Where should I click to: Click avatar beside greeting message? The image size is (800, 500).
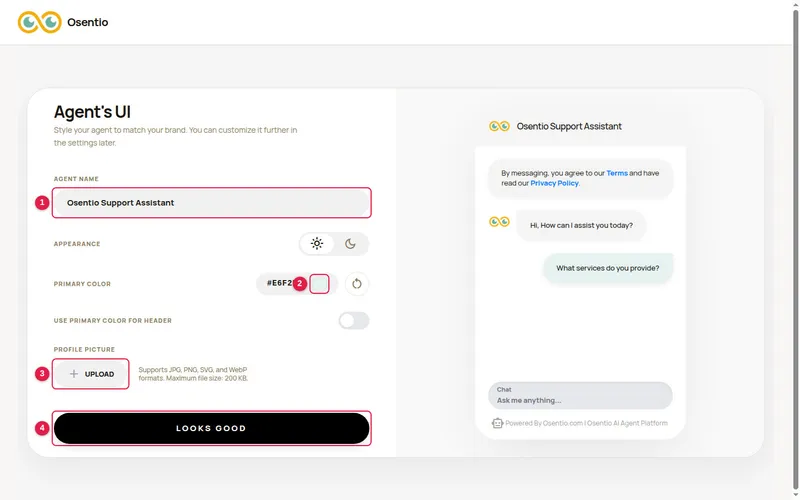point(499,221)
